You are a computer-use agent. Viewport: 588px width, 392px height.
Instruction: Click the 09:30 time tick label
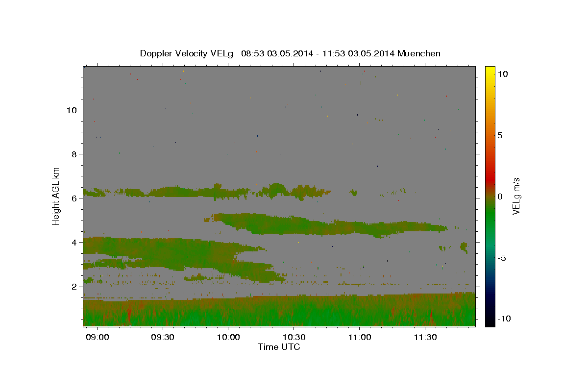[x=163, y=338]
